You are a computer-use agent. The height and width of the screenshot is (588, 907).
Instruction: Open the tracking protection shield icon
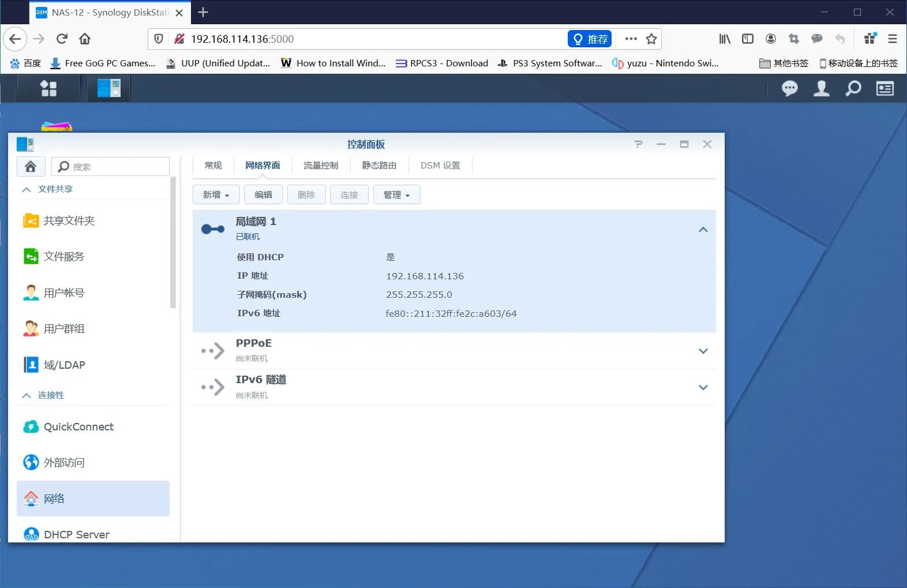point(159,39)
